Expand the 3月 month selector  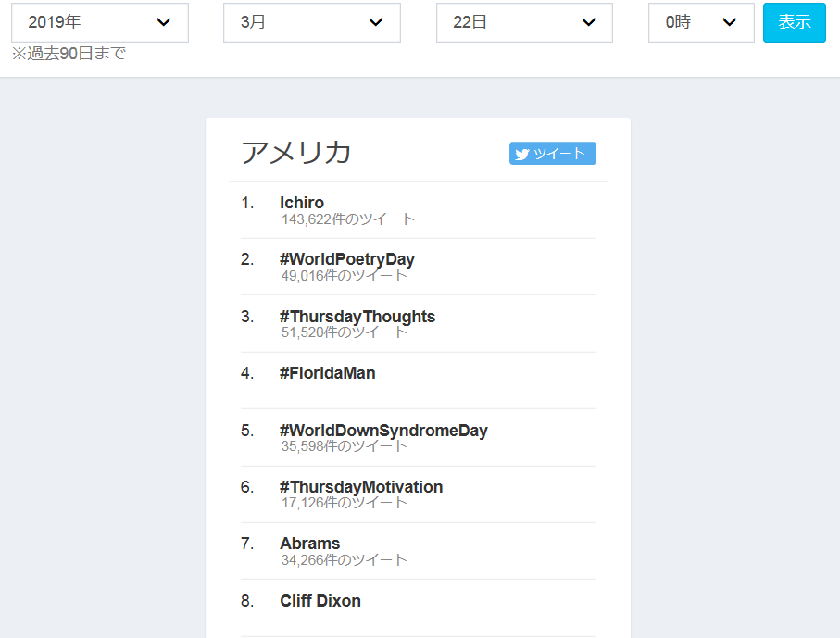pos(311,22)
